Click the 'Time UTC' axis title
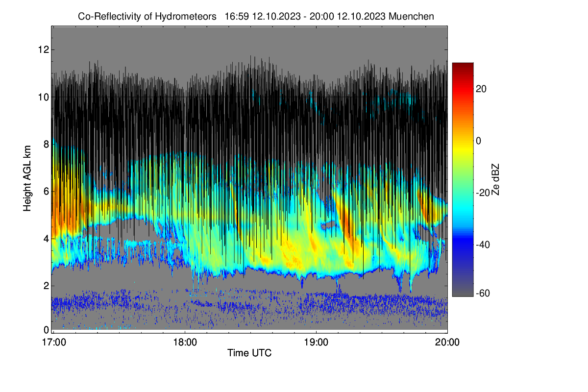588x392 pixels. (x=249, y=353)
